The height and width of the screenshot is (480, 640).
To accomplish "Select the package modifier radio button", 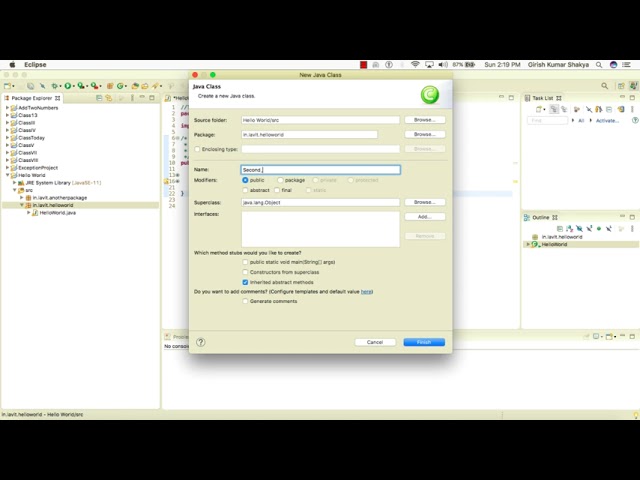I will [280, 180].
